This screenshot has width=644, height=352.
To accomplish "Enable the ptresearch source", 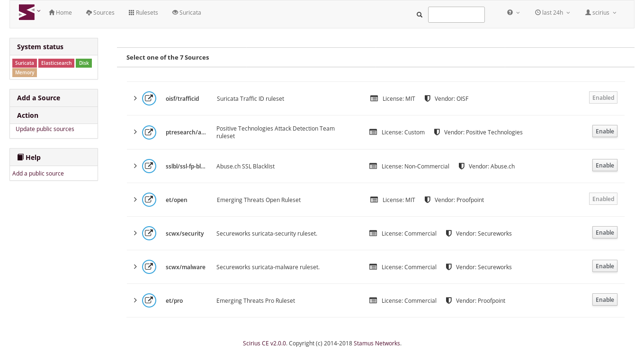I will pyautogui.click(x=605, y=131).
